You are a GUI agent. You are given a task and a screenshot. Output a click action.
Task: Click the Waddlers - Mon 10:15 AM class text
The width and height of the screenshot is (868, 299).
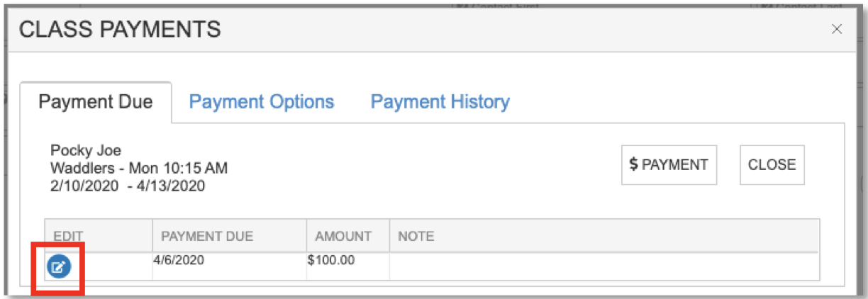click(x=139, y=169)
